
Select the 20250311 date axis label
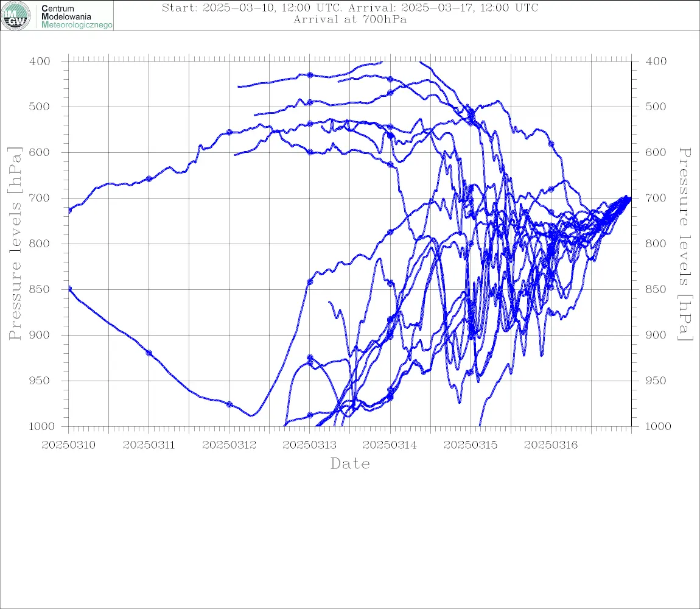[149, 445]
